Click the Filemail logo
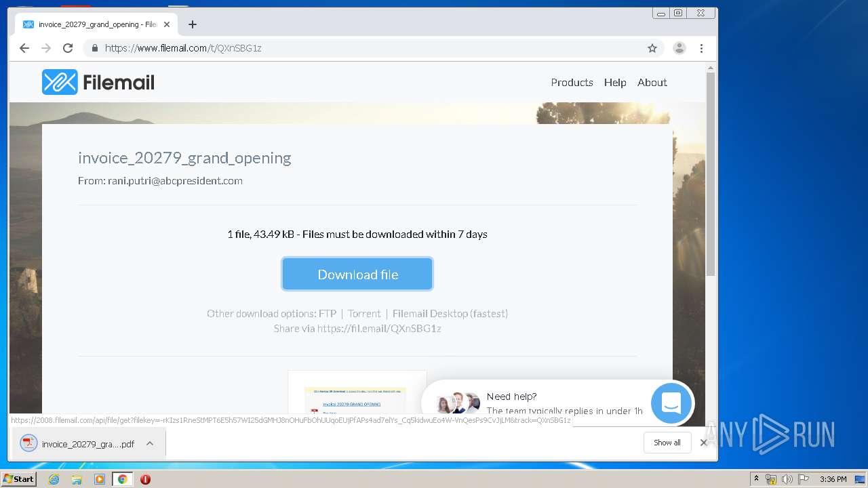This screenshot has width=868, height=488. point(98,82)
